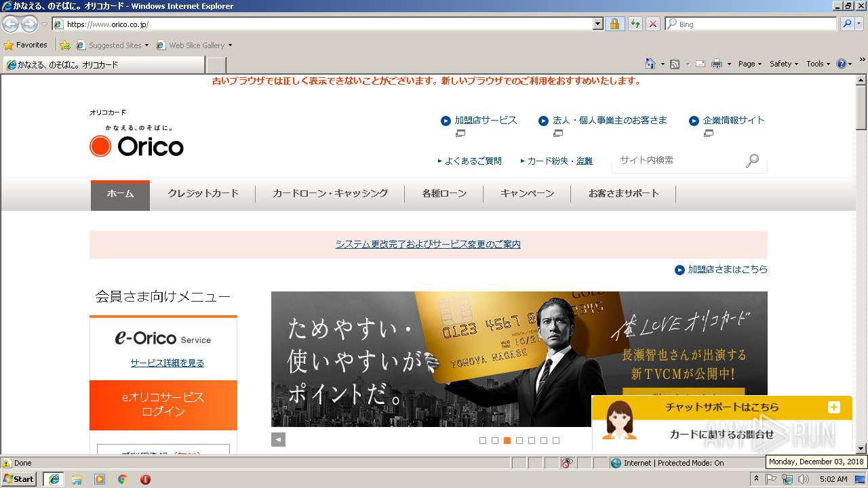Click the browser Back button
868x488 pixels.
click(x=11, y=24)
